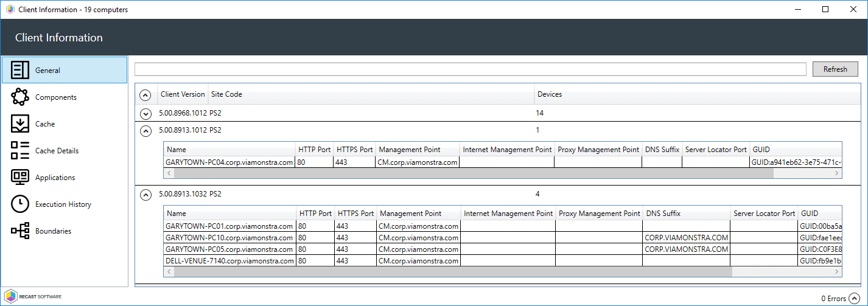Open the General section icon
Image resolution: width=868 pixels, height=306 pixels.
20,70
